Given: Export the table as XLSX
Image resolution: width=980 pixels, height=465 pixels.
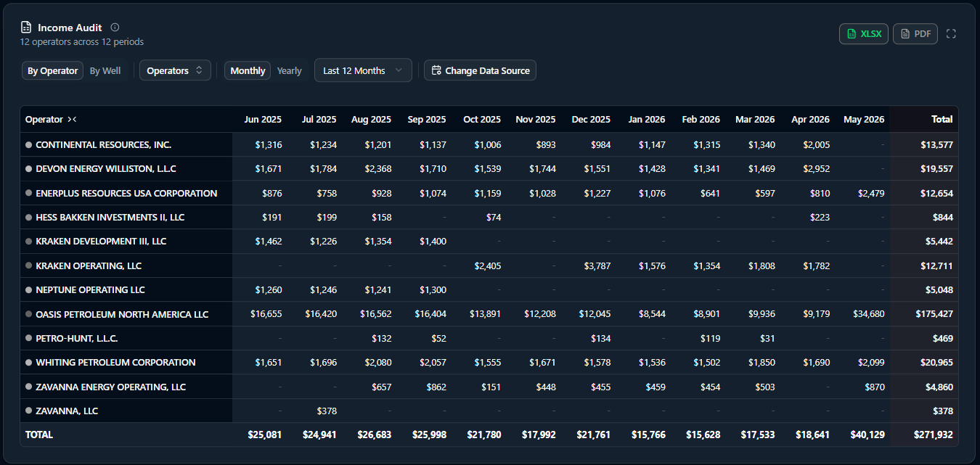Looking at the screenshot, I should 864,34.
